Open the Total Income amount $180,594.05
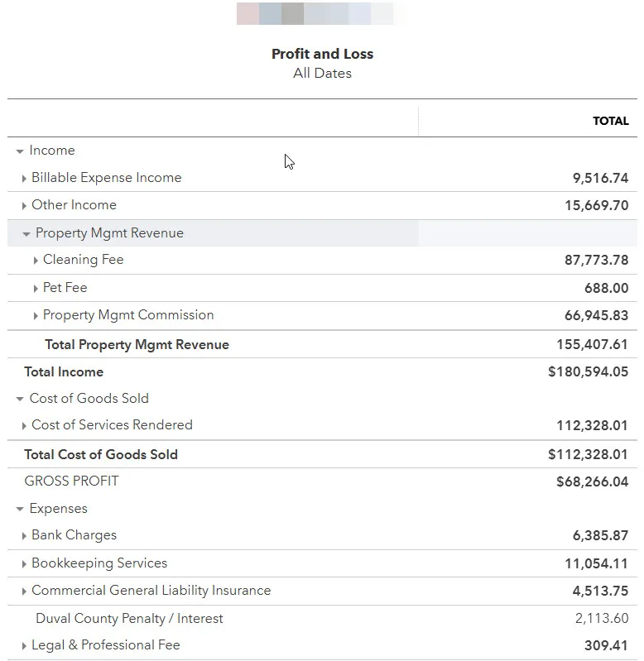This screenshot has height=661, width=644. (588, 372)
